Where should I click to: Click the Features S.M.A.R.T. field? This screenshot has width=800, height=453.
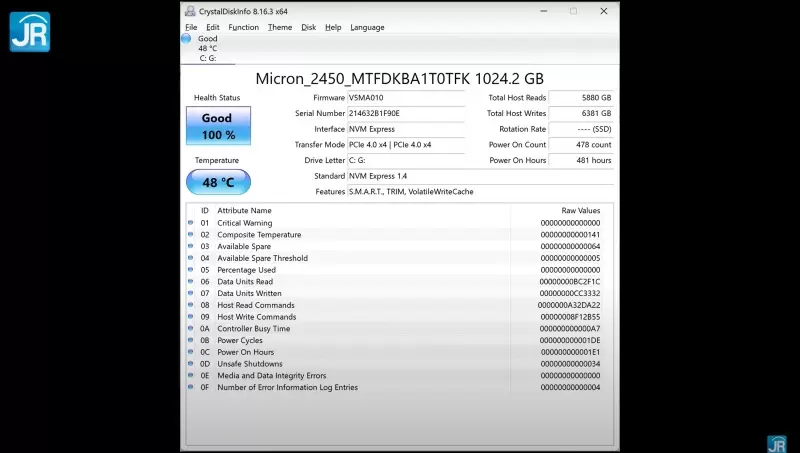coord(480,192)
